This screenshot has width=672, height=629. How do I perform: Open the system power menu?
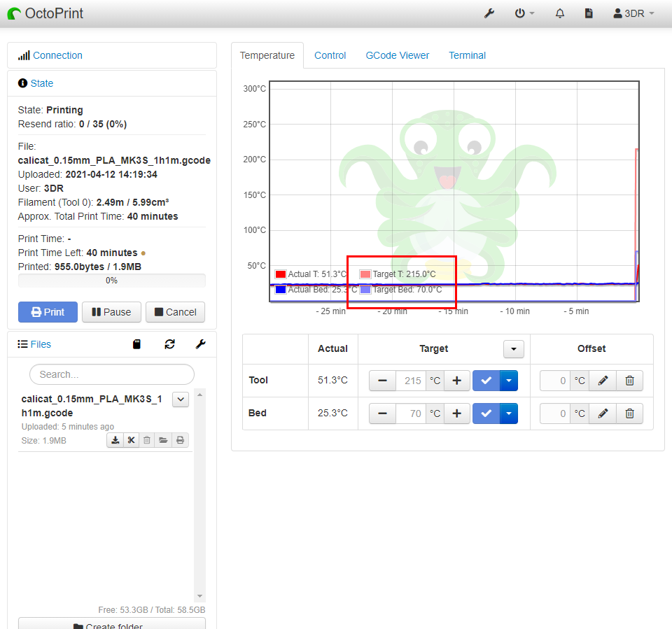pos(524,13)
